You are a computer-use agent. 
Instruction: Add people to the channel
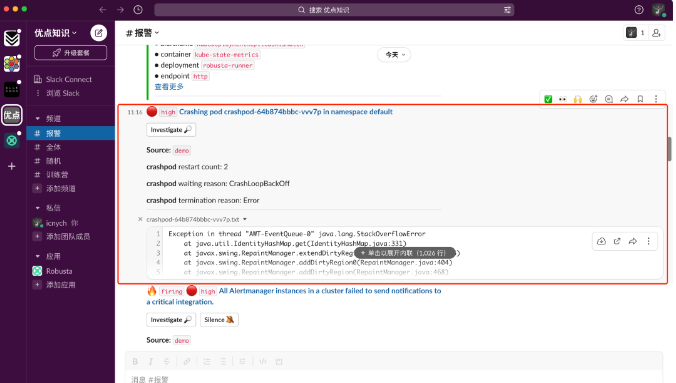pos(656,33)
